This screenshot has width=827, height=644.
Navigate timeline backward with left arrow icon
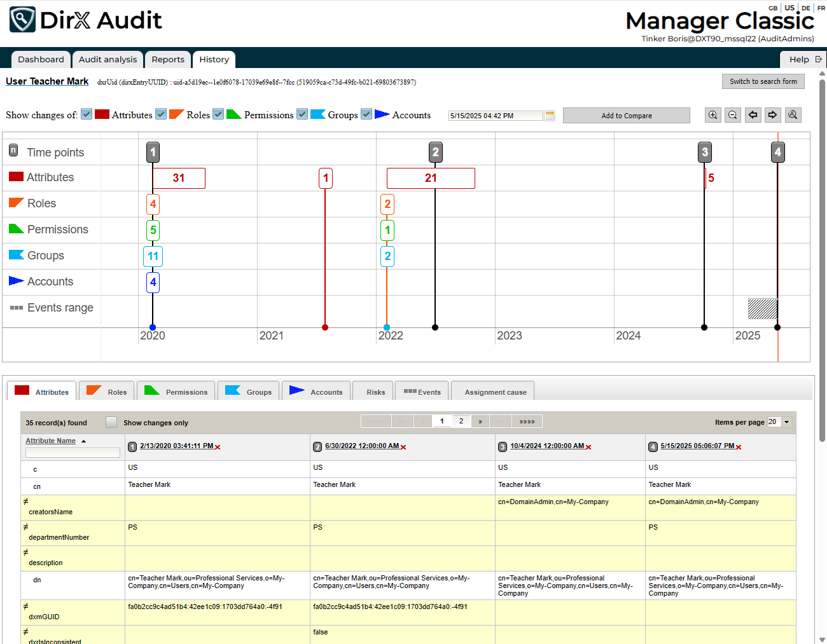(x=753, y=114)
